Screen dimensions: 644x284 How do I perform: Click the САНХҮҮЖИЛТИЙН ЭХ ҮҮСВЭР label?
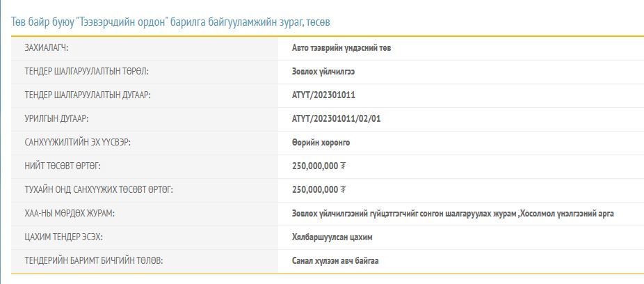tap(77, 143)
